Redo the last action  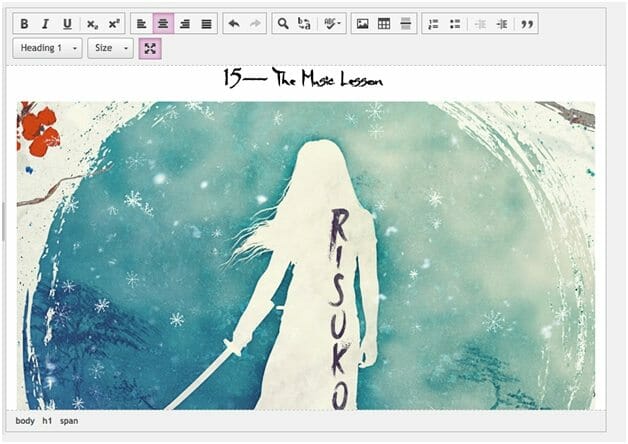(x=256, y=24)
